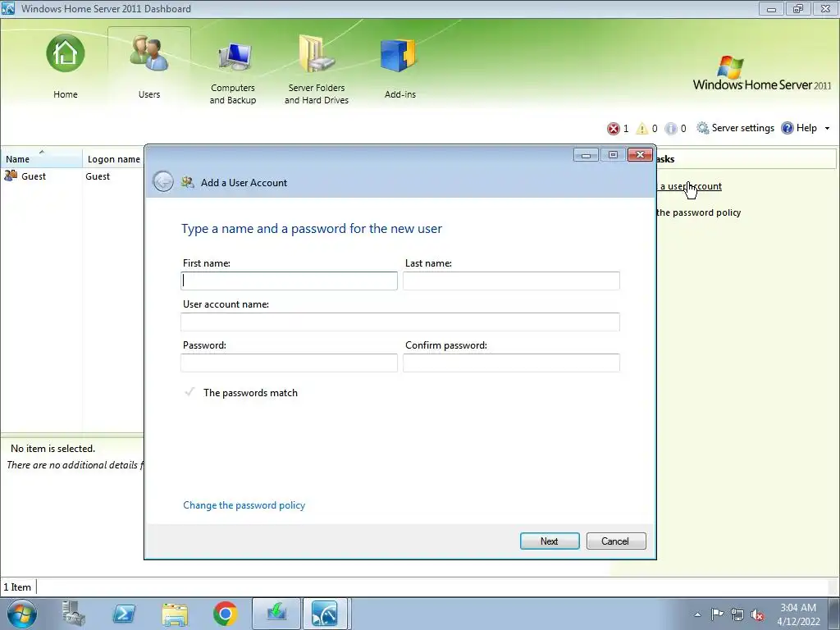840x630 pixels.
Task: Sort users by Name column
Action: (41, 159)
